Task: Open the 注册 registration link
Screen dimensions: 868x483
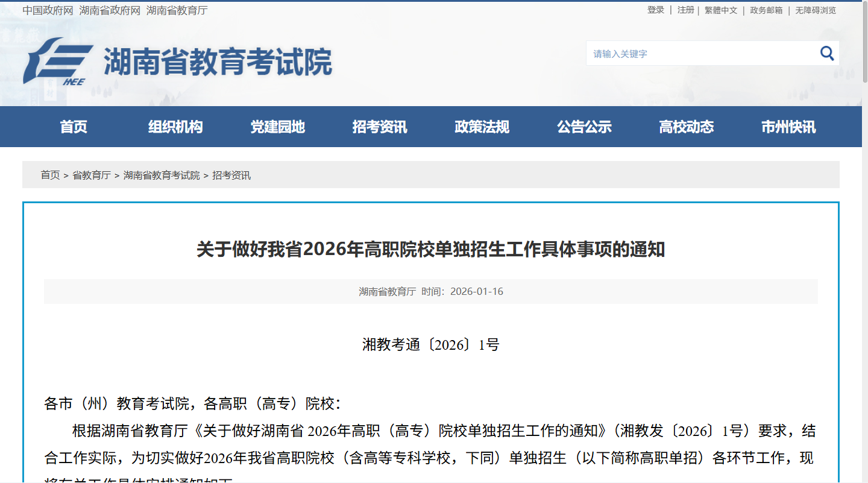Action: pyautogui.click(x=684, y=10)
